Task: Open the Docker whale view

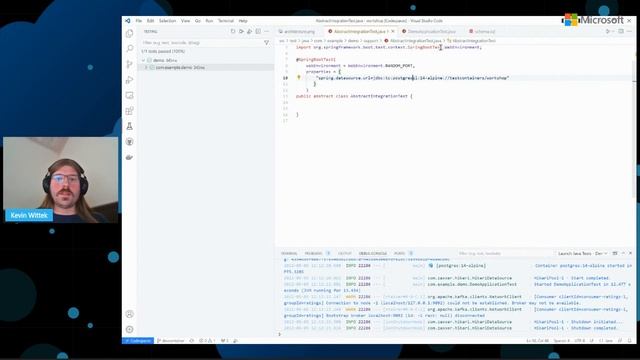Action: tap(129, 157)
